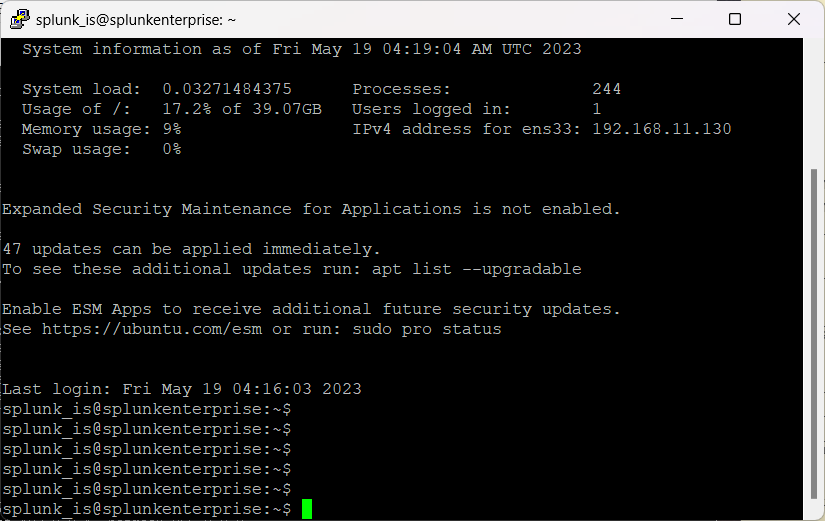Click 'Expanded Security Maintenance' message line
The width and height of the screenshot is (825, 521).
click(x=311, y=209)
